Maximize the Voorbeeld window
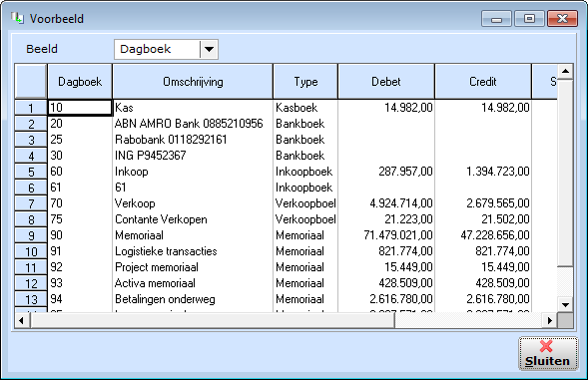Image resolution: width=588 pixels, height=380 pixels. [529, 18]
